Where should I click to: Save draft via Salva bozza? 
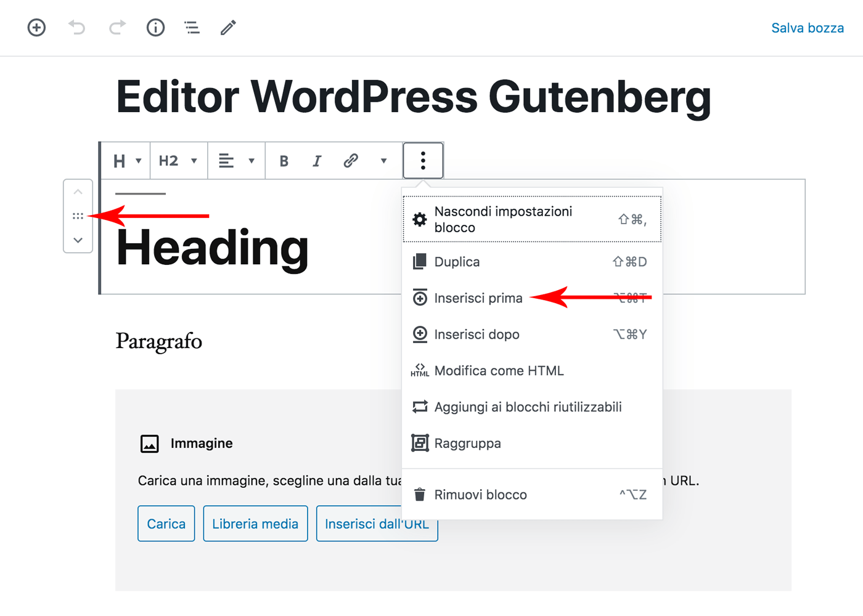tap(808, 28)
